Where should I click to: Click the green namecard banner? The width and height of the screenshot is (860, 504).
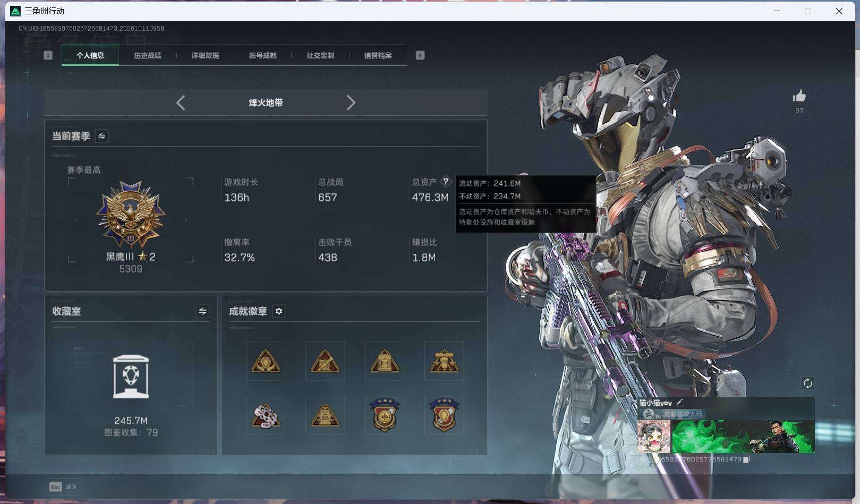(x=743, y=437)
